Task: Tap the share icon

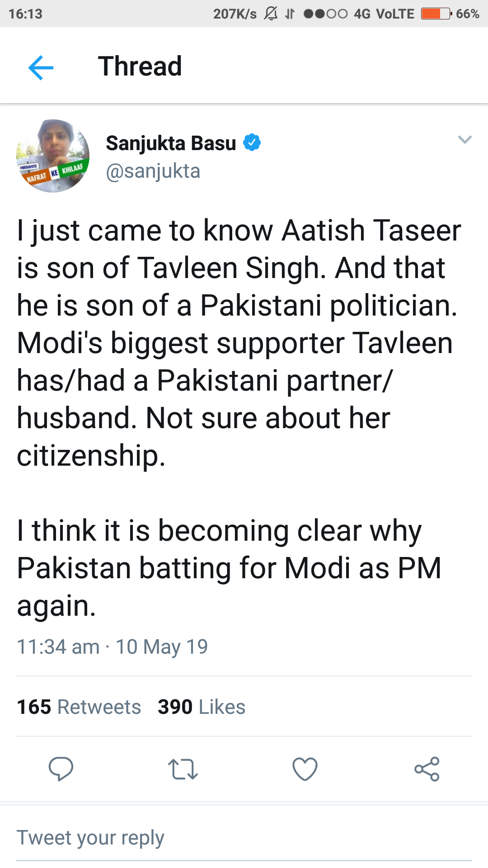Action: click(427, 769)
